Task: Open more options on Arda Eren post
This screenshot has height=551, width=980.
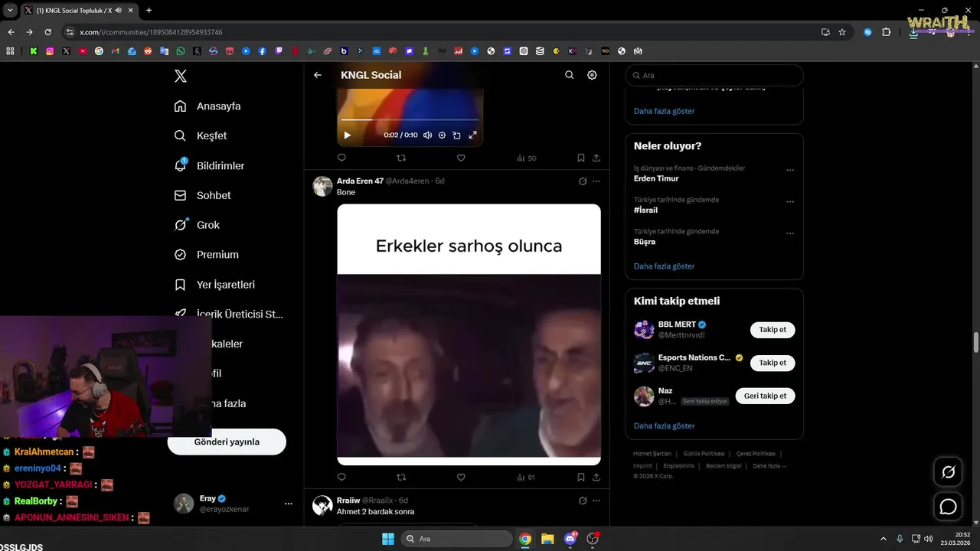Action: (x=596, y=181)
